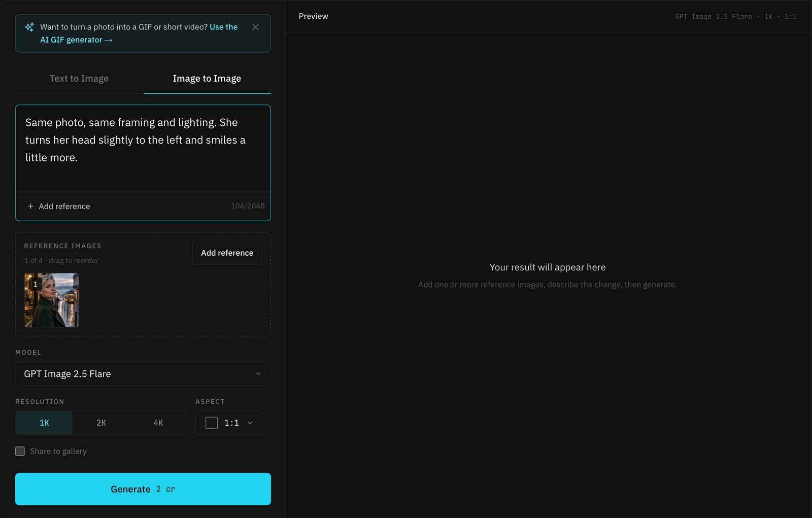Screen dimensions: 812x518
Task: Switch to Text to Image tab
Action: click(x=79, y=79)
